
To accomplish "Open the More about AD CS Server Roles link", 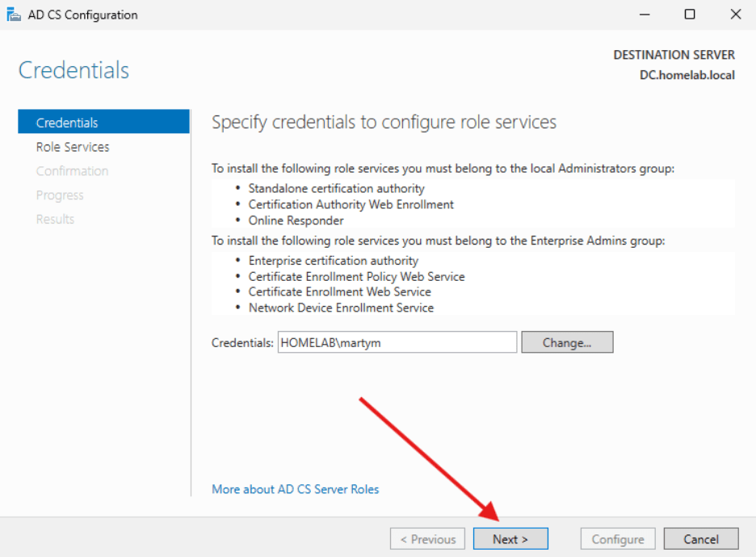I will (x=295, y=489).
